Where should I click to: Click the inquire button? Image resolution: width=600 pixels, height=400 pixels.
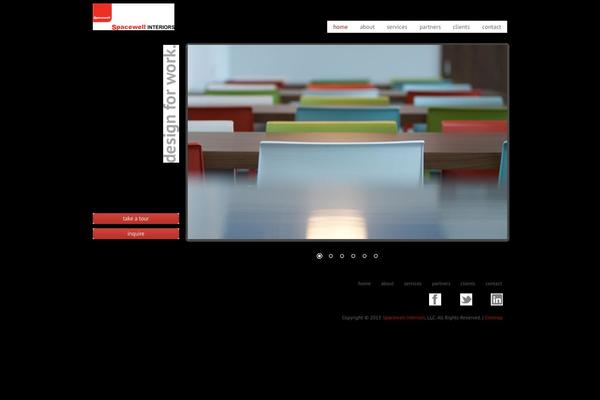136,233
